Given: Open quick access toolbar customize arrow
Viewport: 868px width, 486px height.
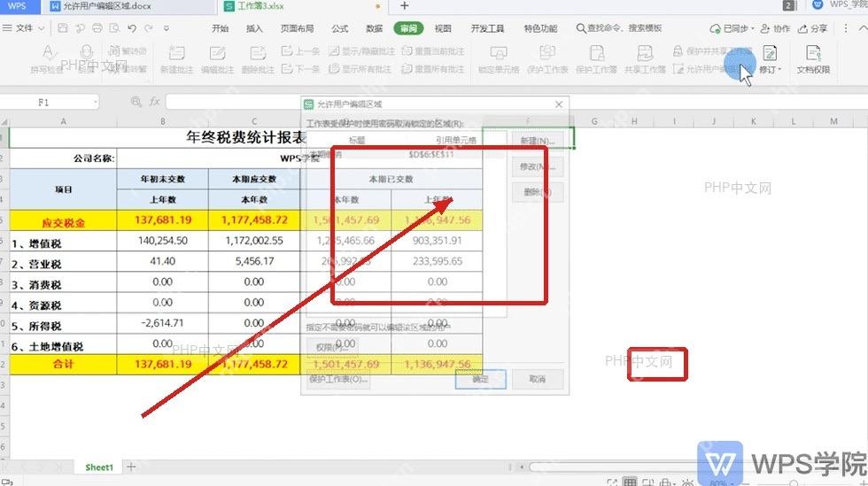Looking at the screenshot, I should pyautogui.click(x=167, y=28).
